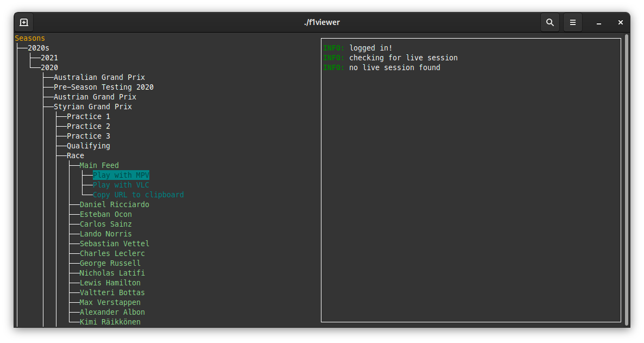Choose Play with MPV
This screenshot has height=343, width=644.
[x=121, y=175]
